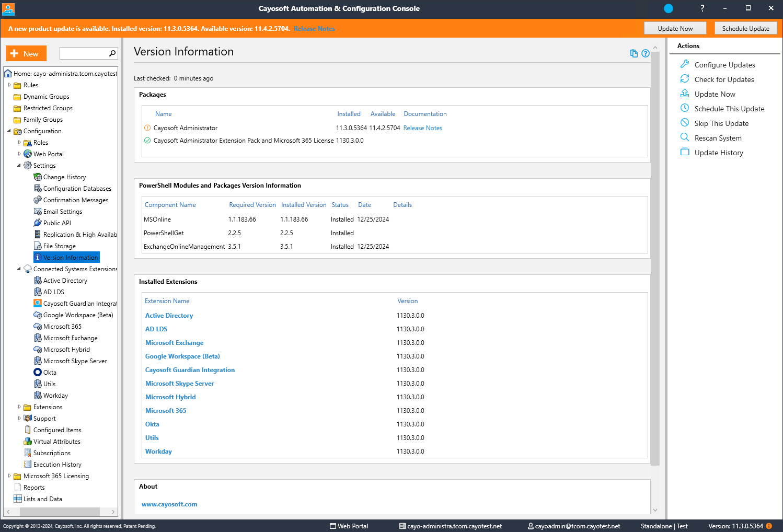Click the Google Workspace (Beta) extension link
Image resolution: width=783 pixels, height=532 pixels.
tap(182, 356)
